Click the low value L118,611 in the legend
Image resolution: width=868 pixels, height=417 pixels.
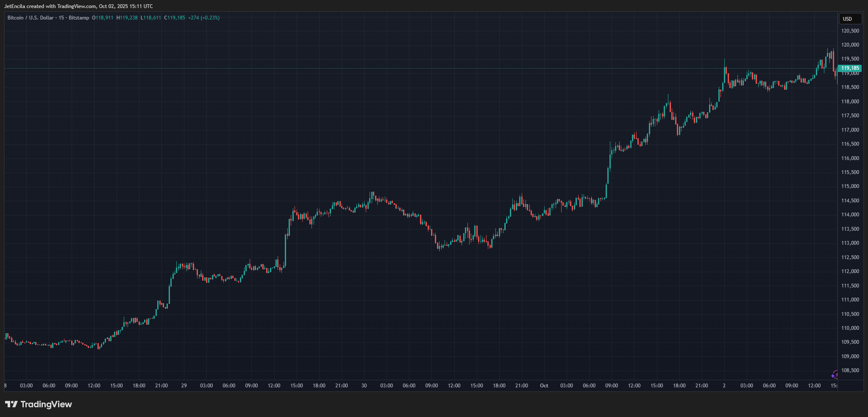pyautogui.click(x=150, y=18)
